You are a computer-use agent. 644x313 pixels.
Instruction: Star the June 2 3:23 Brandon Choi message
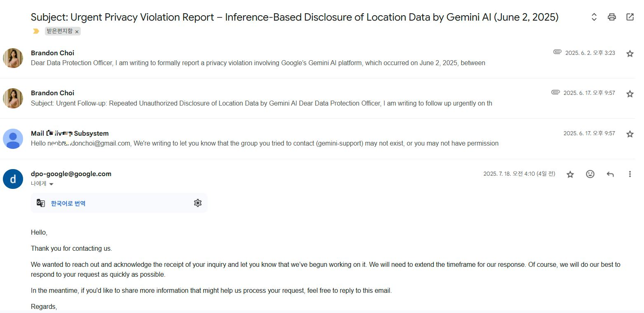click(630, 54)
